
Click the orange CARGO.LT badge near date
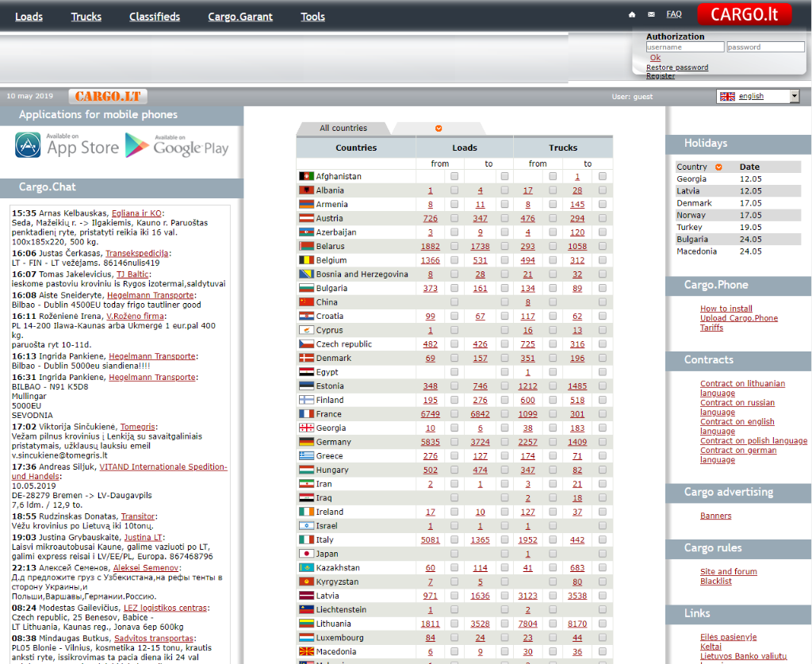[x=108, y=96]
